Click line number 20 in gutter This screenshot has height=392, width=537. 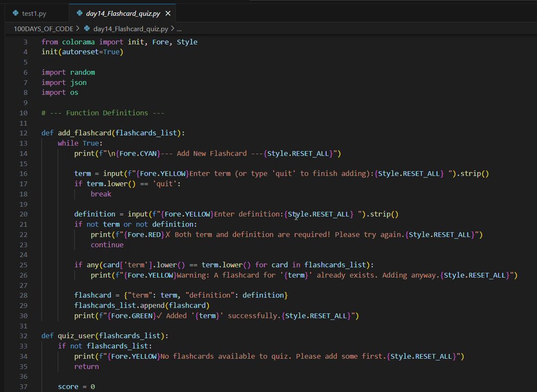pyautogui.click(x=23, y=215)
